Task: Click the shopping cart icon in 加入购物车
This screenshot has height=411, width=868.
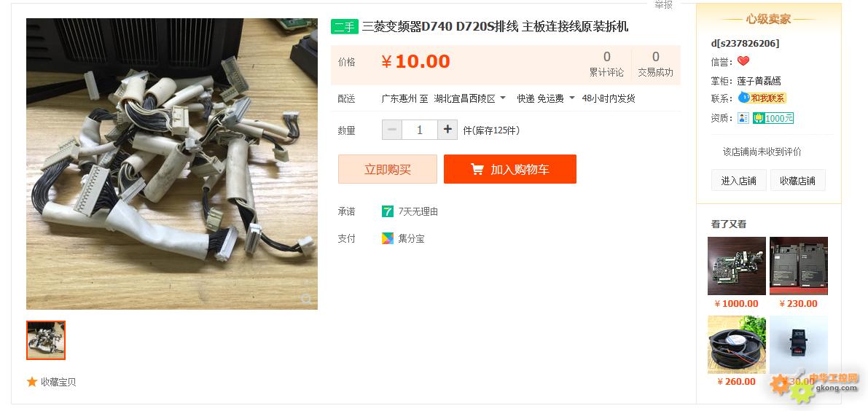Action: (x=477, y=169)
